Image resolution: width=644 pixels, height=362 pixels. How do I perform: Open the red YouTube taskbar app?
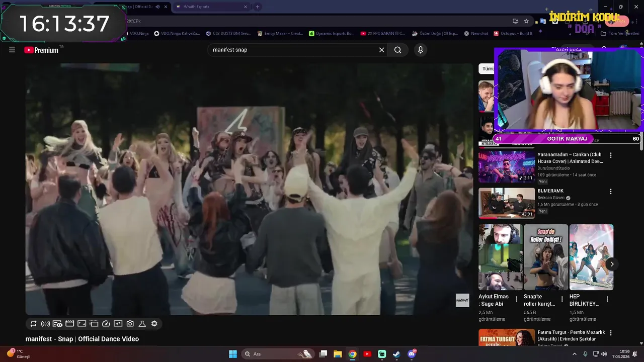click(x=367, y=354)
